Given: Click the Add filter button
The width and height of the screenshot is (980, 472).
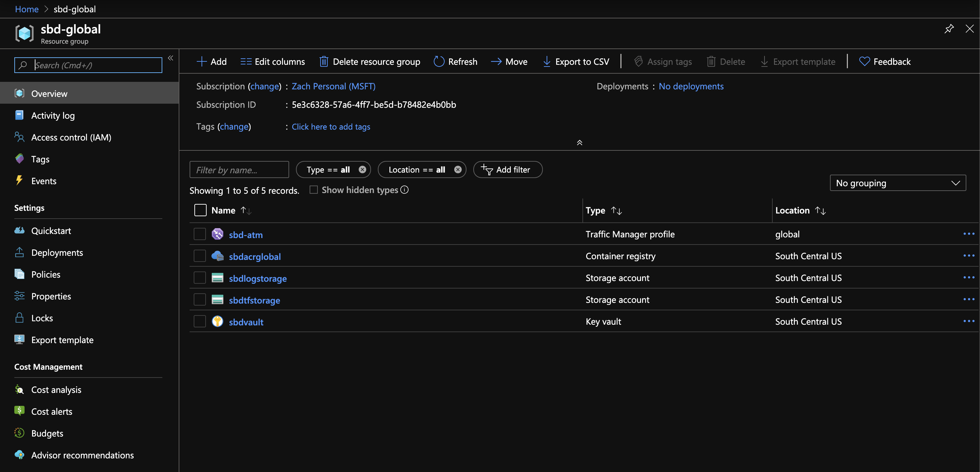Looking at the screenshot, I should 507,169.
